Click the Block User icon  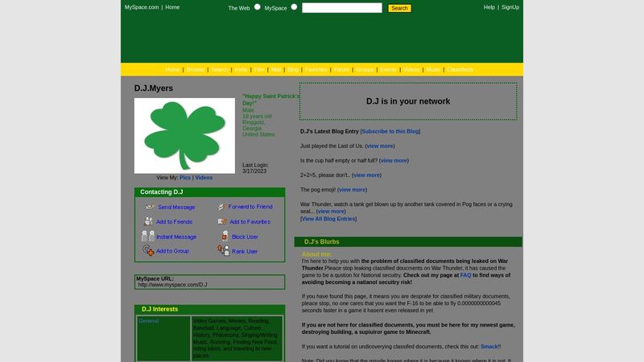click(225, 237)
